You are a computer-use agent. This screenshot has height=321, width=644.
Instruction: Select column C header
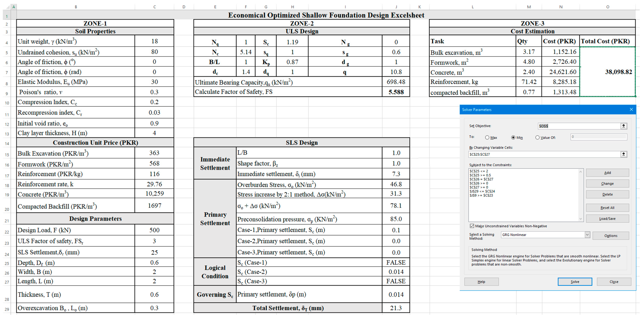154,7
